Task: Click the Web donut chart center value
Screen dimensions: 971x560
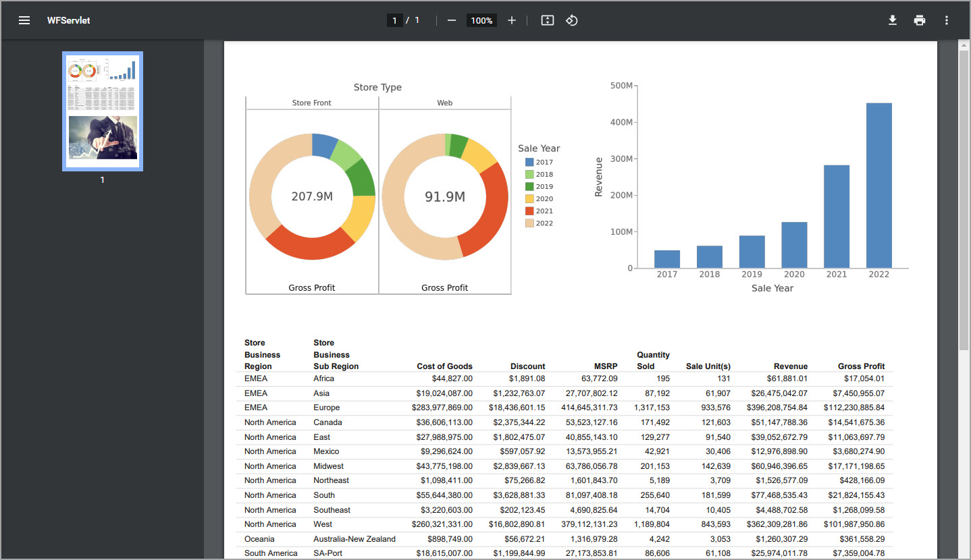Action: tap(444, 196)
